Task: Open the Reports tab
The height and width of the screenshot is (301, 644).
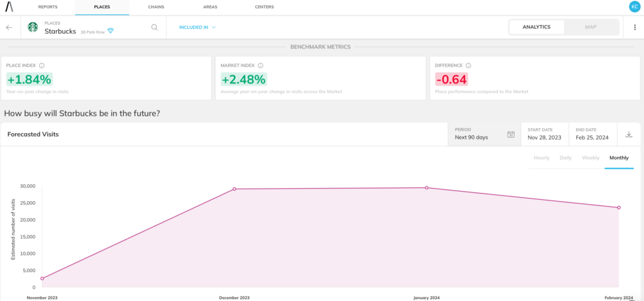Action: click(x=48, y=7)
